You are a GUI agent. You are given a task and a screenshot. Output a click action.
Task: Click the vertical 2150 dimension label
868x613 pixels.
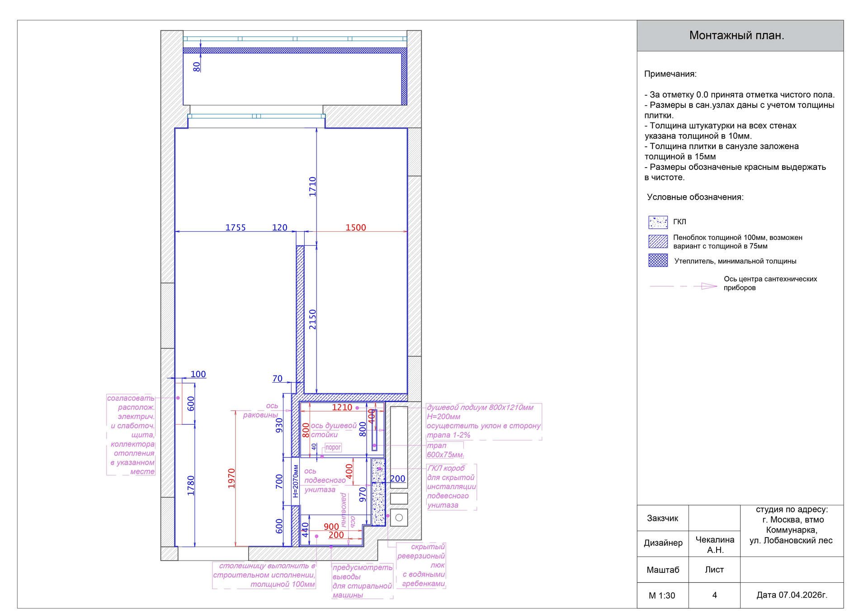(312, 319)
